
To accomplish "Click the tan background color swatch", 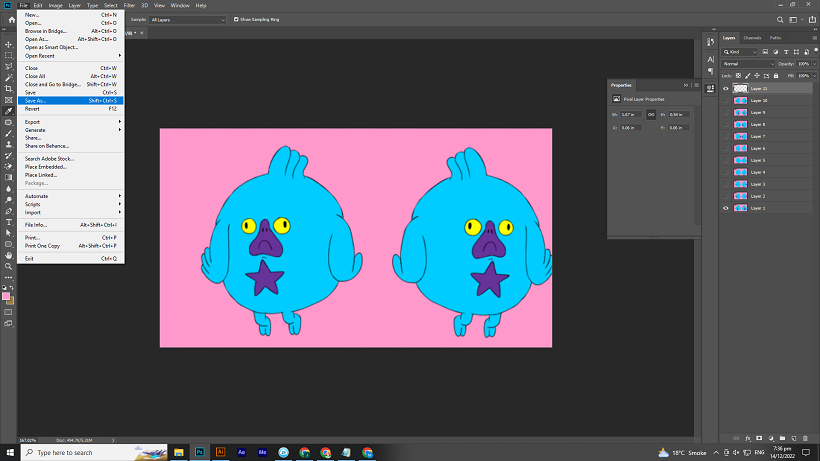I will [x=12, y=301].
